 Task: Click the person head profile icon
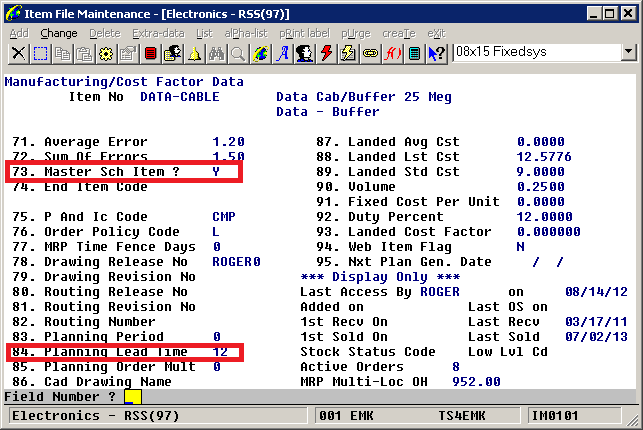[304, 53]
